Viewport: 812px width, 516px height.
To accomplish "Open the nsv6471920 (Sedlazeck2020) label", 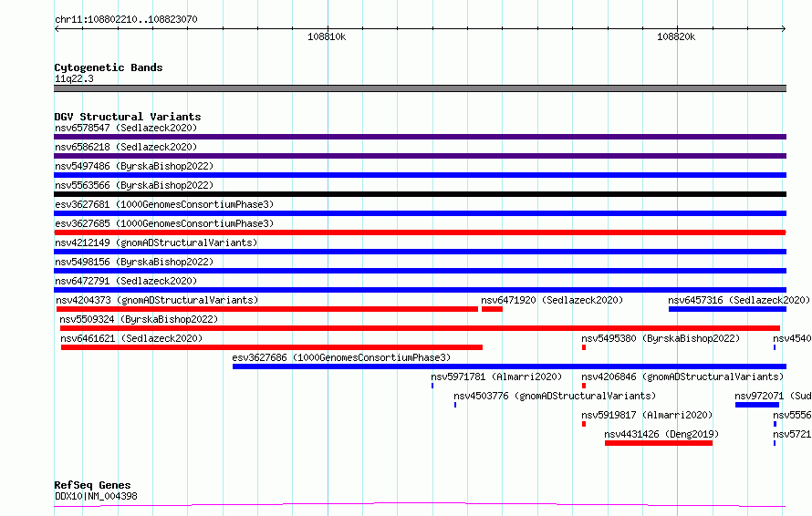I will point(552,300).
